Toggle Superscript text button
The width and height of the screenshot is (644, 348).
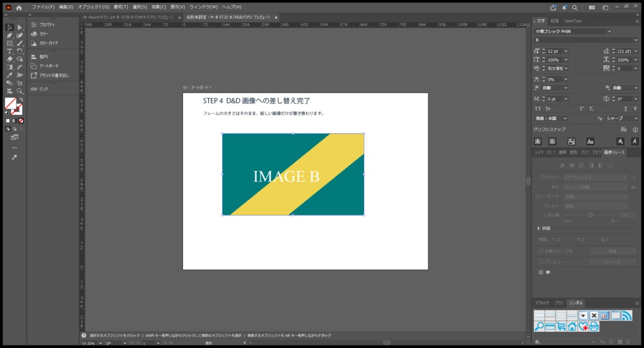click(582, 109)
